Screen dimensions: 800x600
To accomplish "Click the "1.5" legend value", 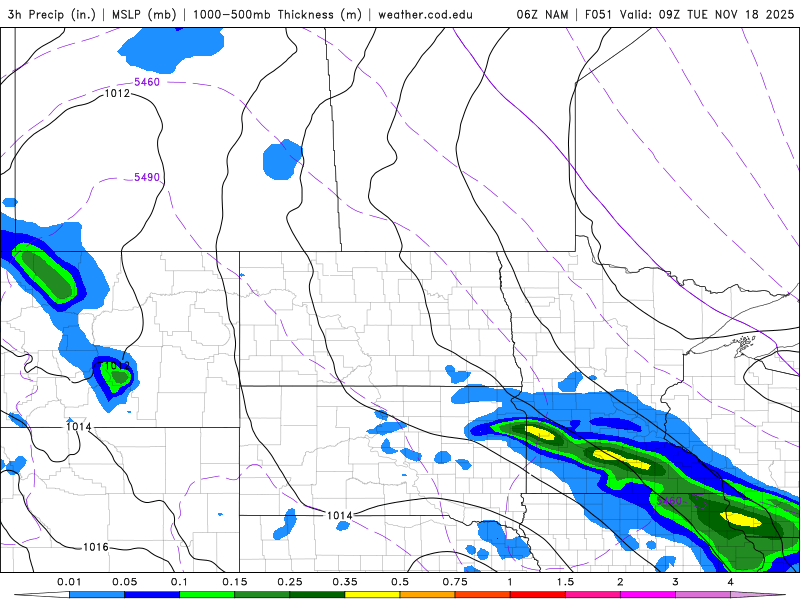I will click(x=565, y=582).
